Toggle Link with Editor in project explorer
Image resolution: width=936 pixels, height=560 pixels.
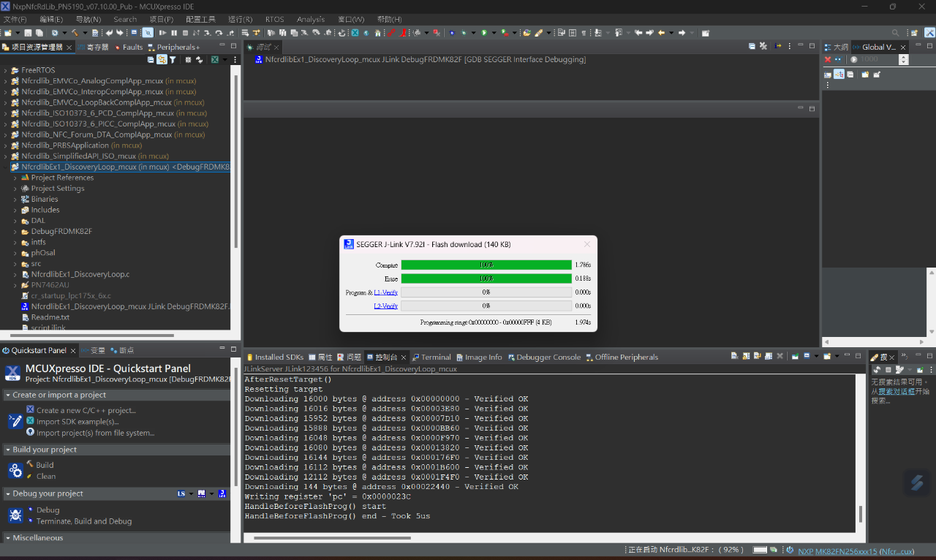(162, 60)
